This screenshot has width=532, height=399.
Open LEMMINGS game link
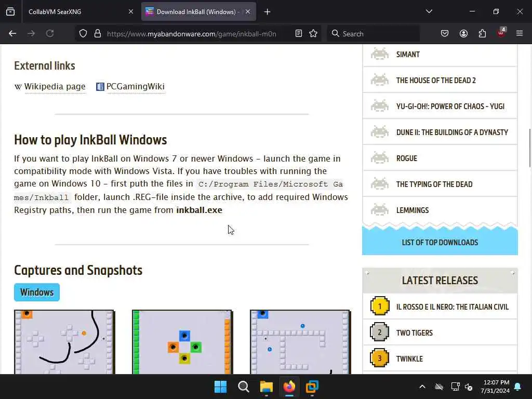pos(412,210)
